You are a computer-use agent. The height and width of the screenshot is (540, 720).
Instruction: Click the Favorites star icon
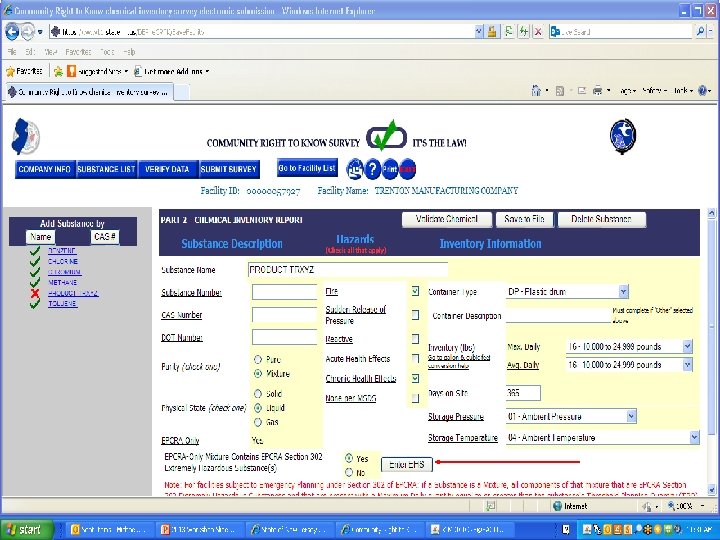pyautogui.click(x=10, y=72)
